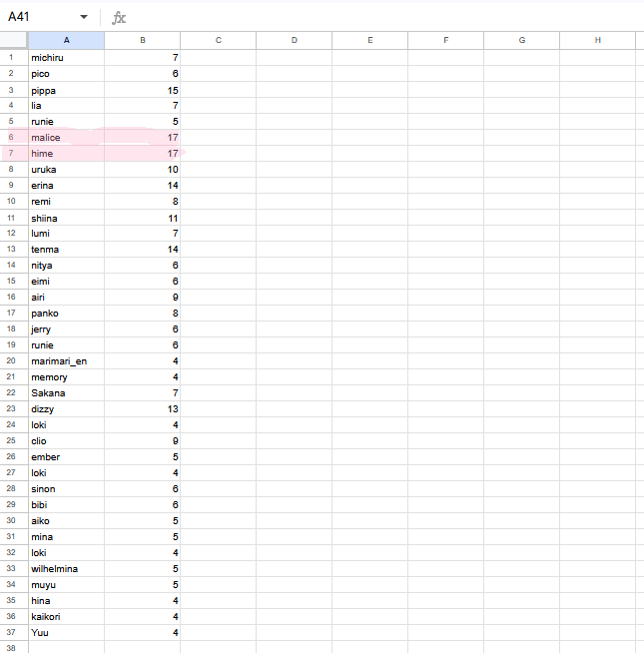Select column C header
Image resolution: width=644 pixels, height=653 pixels.
[x=219, y=40]
